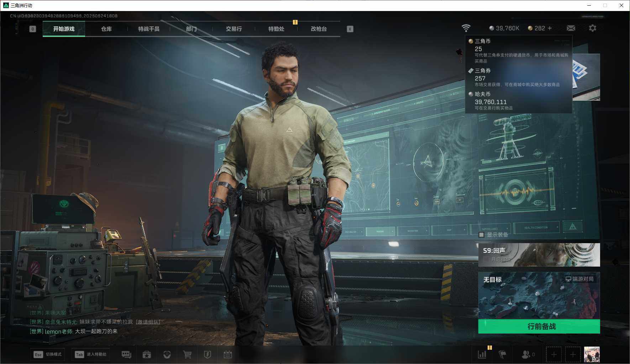Click the player avatar portrait
The height and width of the screenshot is (364, 630).
tap(592, 354)
